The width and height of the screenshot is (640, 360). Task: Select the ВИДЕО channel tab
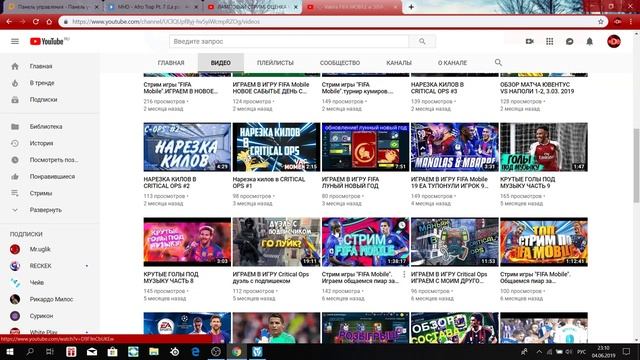tap(221, 63)
